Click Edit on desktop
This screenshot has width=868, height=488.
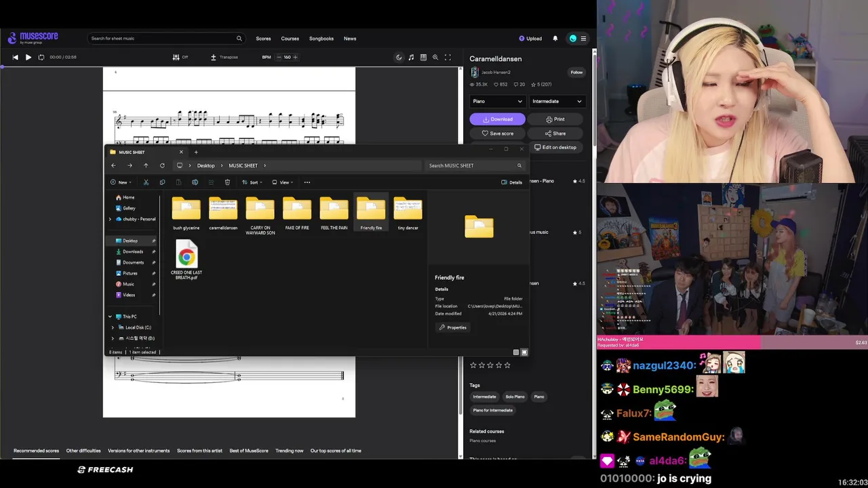pos(555,147)
